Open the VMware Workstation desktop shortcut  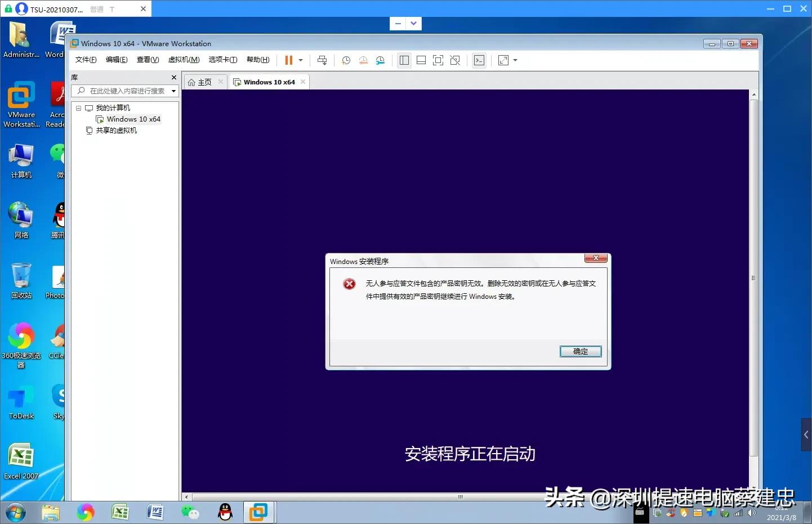pyautogui.click(x=21, y=105)
